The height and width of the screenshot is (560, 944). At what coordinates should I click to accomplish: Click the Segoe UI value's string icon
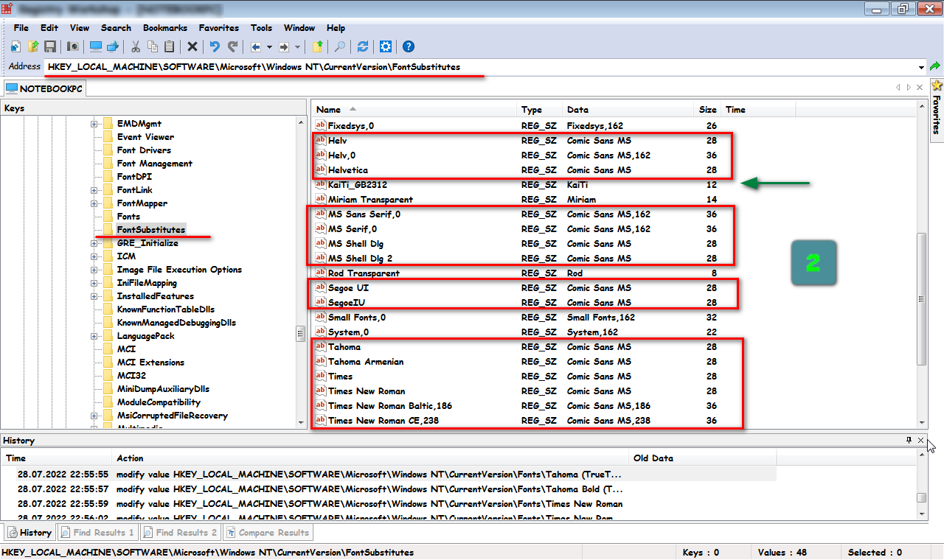click(x=321, y=288)
